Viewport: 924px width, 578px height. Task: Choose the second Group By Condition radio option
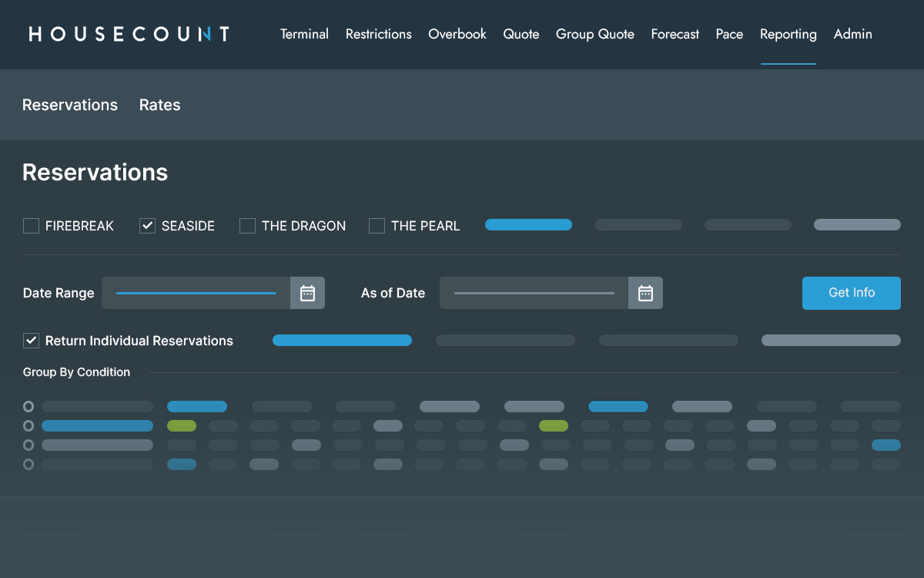coord(28,425)
